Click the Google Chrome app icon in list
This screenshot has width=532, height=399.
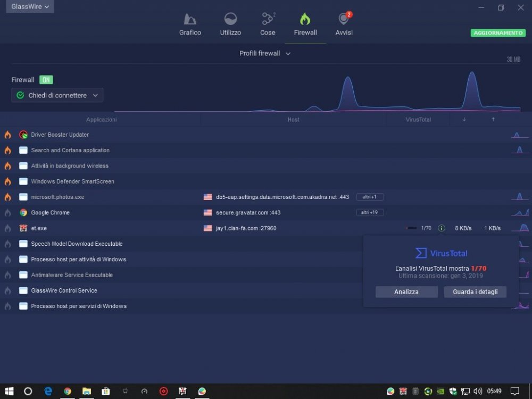23,213
